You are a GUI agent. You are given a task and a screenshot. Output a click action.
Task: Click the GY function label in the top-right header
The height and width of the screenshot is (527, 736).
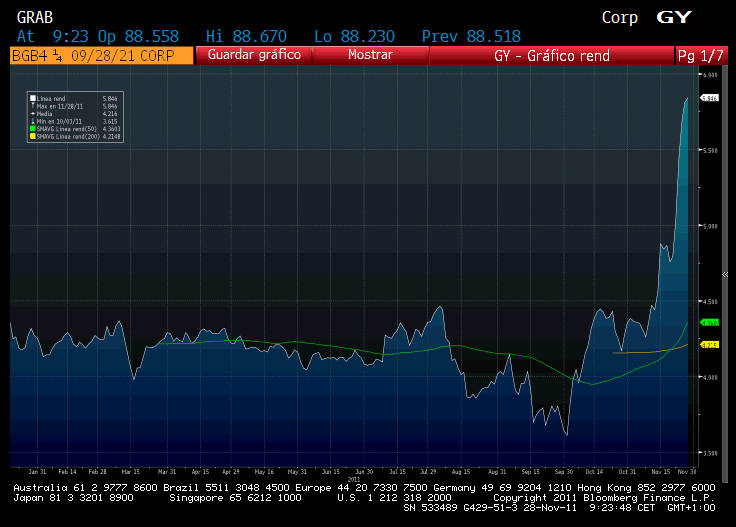[674, 17]
